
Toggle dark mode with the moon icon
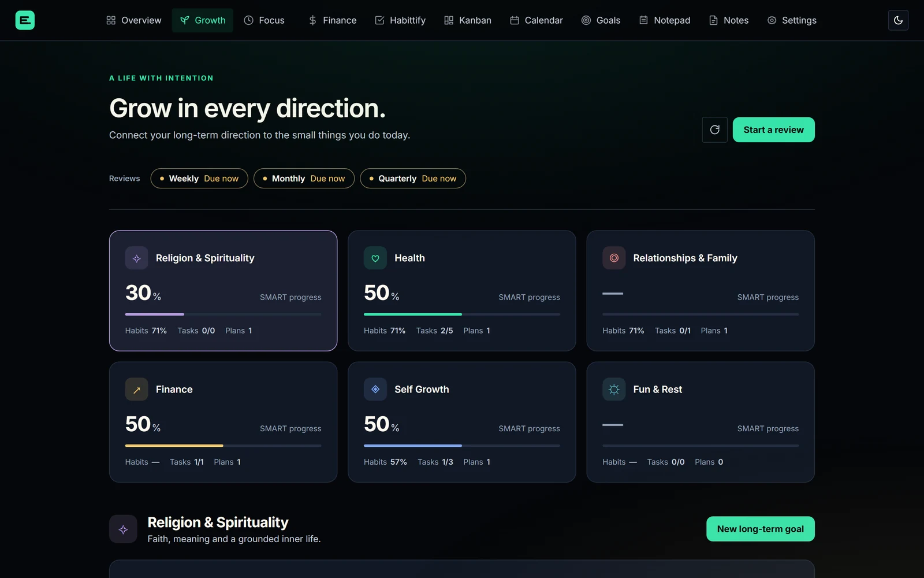coord(898,20)
